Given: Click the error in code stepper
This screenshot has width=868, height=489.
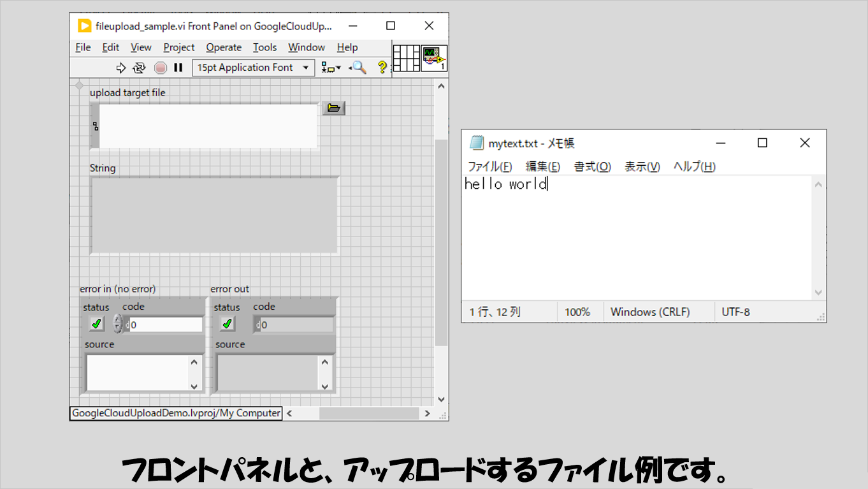Looking at the screenshot, I should (x=117, y=324).
